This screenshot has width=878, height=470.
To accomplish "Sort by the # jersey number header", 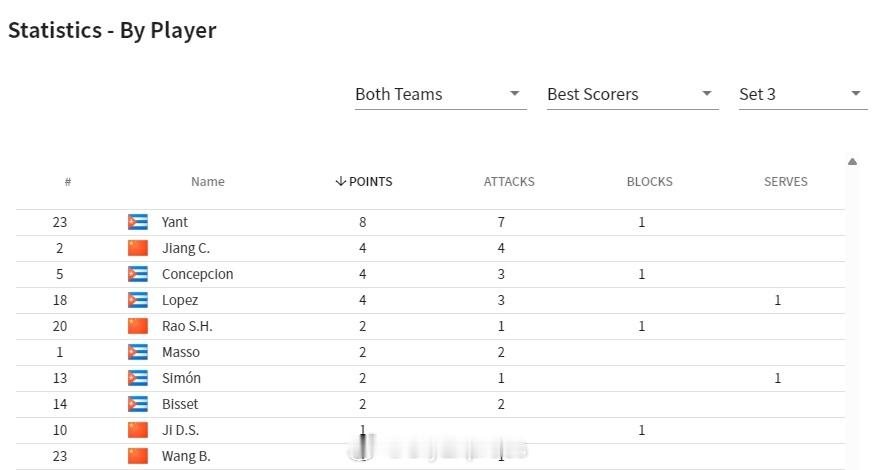I will (68, 182).
